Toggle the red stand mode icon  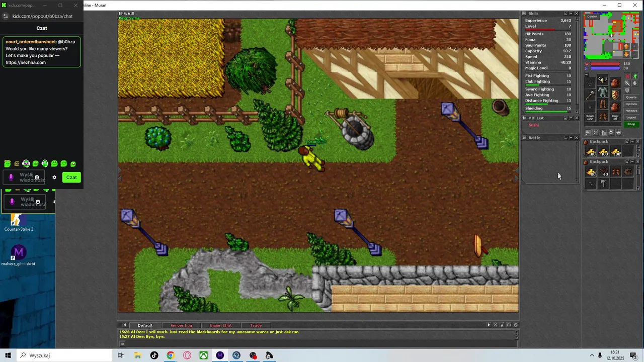627,76
